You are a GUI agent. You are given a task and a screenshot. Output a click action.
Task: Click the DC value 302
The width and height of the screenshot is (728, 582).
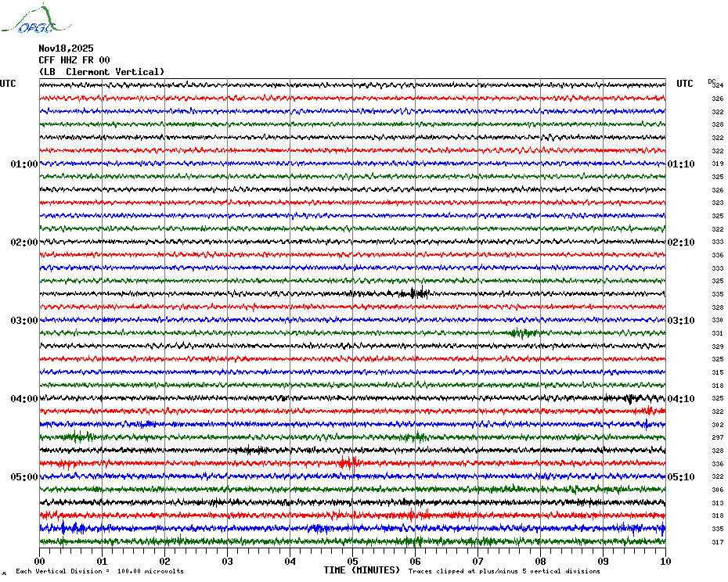pyautogui.click(x=718, y=425)
